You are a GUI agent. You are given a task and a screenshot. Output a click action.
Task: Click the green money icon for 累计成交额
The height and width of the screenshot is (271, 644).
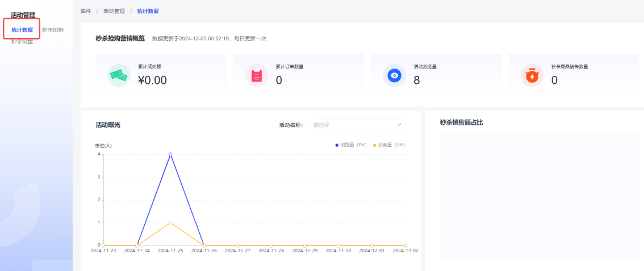point(119,75)
